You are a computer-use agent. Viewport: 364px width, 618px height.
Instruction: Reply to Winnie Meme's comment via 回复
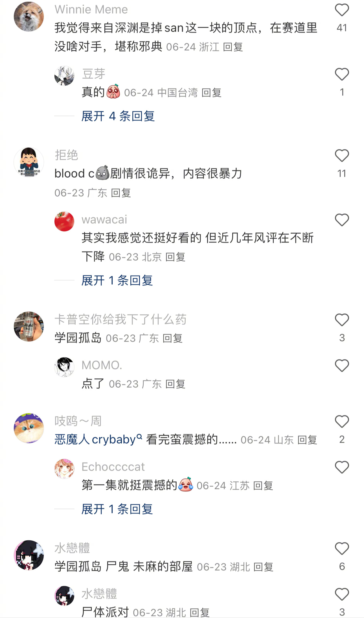pos(233,47)
